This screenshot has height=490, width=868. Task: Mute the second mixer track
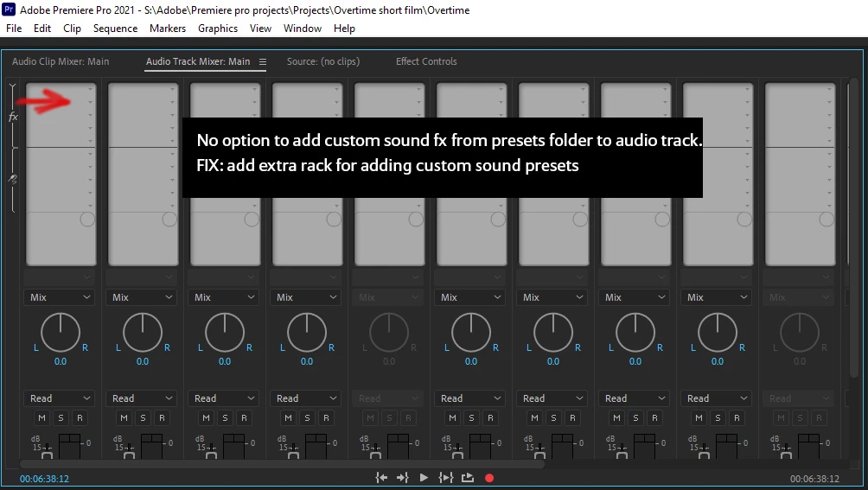coord(124,418)
